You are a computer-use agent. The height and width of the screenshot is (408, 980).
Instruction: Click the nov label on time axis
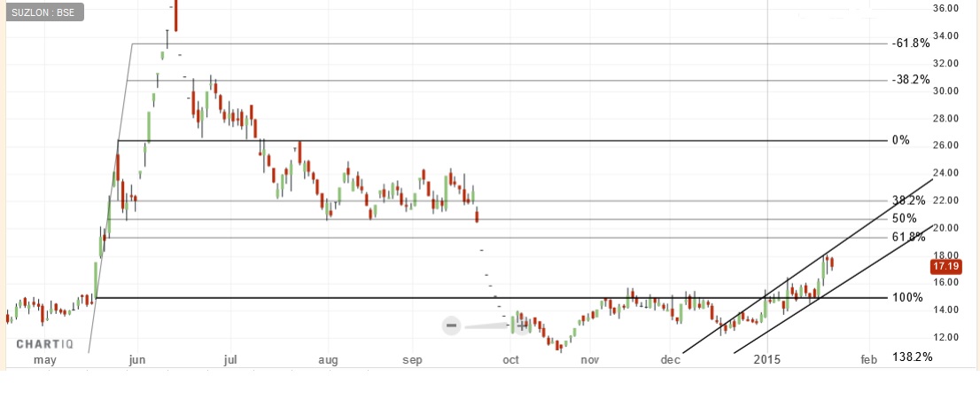pos(590,360)
